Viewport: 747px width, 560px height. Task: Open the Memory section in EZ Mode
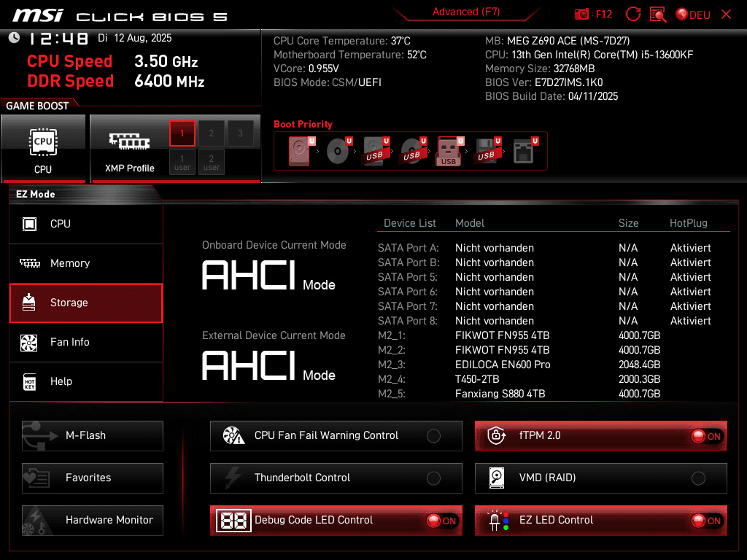[86, 263]
